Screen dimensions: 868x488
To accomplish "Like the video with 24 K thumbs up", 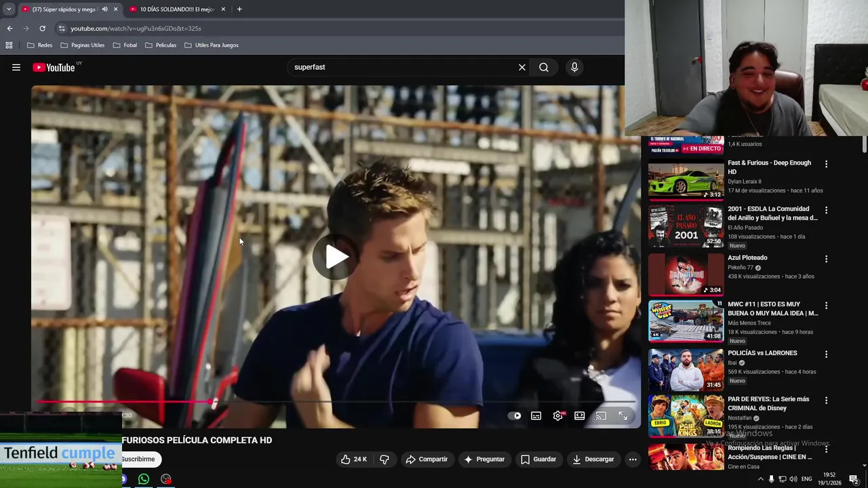I will pyautogui.click(x=353, y=459).
